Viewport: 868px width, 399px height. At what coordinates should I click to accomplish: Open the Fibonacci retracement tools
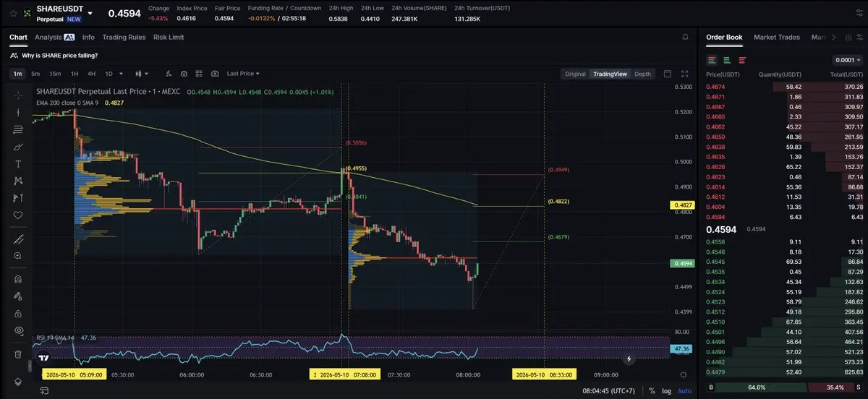click(x=18, y=129)
